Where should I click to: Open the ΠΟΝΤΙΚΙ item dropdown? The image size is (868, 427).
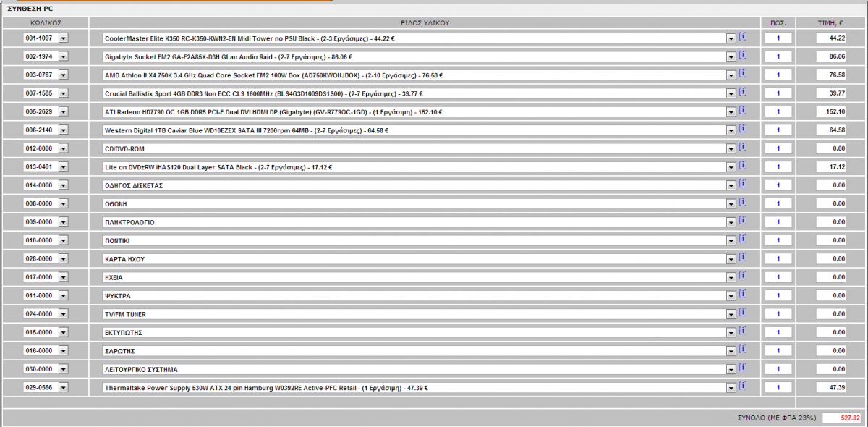point(731,240)
